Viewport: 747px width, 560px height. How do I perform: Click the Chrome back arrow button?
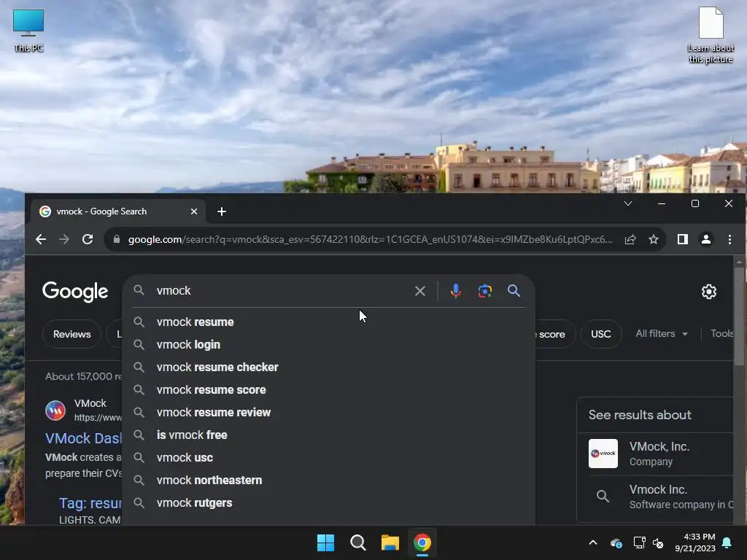pyautogui.click(x=41, y=239)
